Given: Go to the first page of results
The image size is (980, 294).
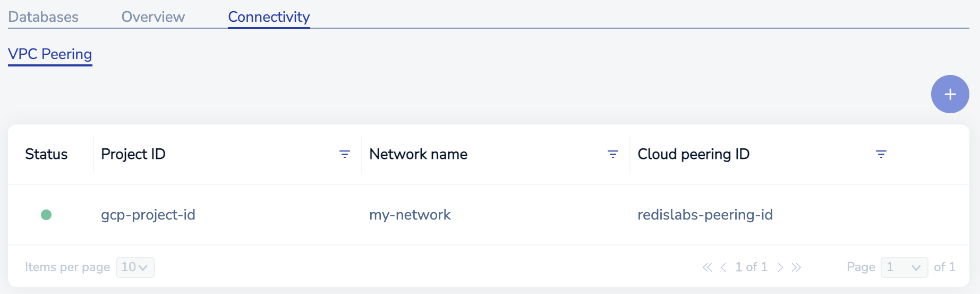Looking at the screenshot, I should click(707, 267).
